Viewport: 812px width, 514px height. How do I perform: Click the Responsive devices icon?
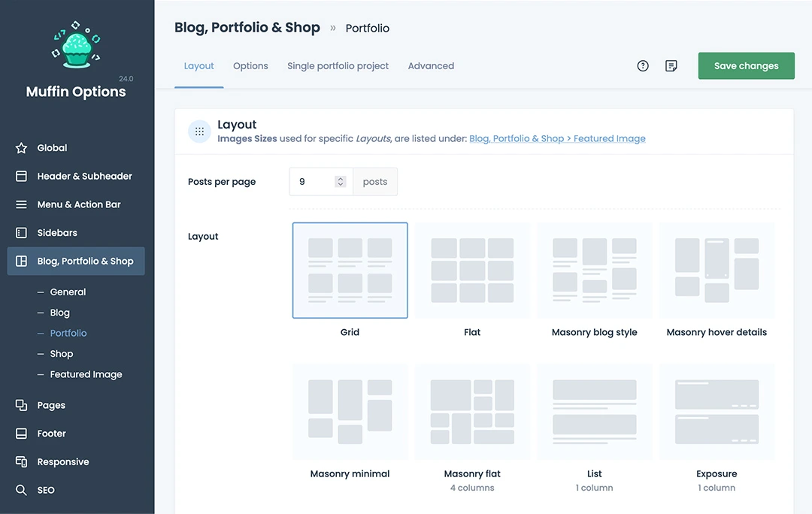(x=22, y=462)
